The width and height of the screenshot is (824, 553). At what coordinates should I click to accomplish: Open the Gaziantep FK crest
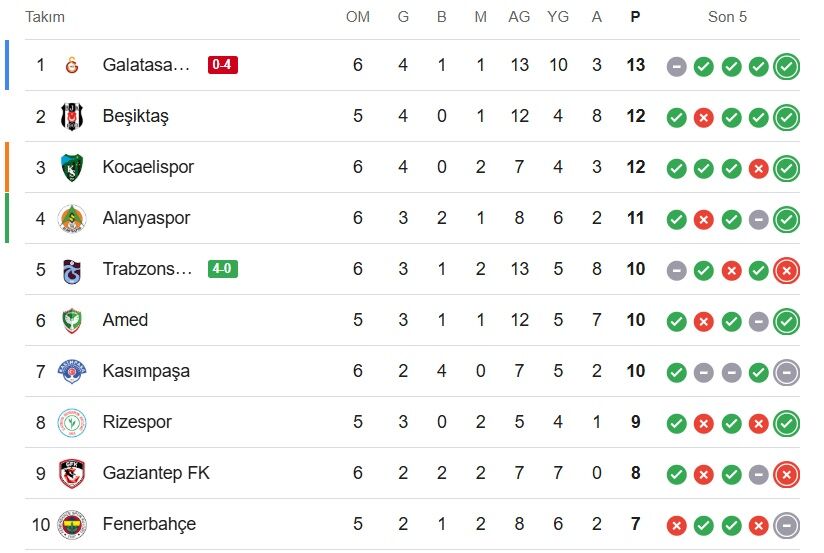tap(72, 474)
